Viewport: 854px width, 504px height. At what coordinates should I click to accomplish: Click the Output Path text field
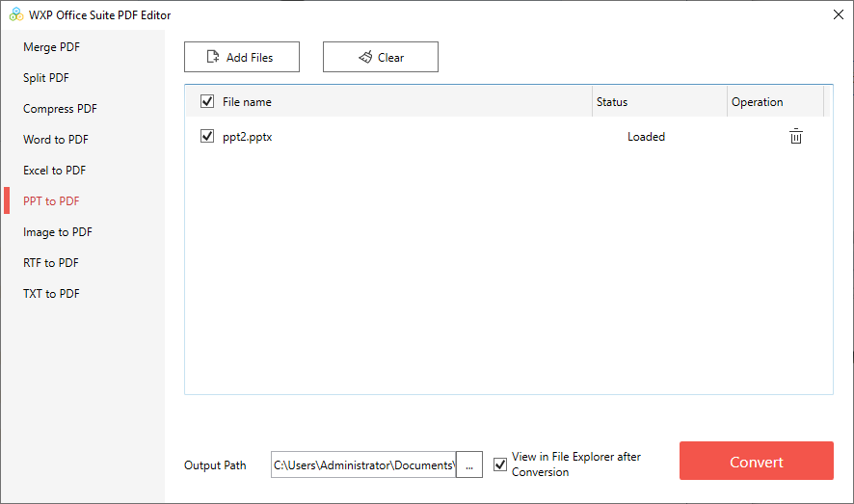[x=363, y=464]
